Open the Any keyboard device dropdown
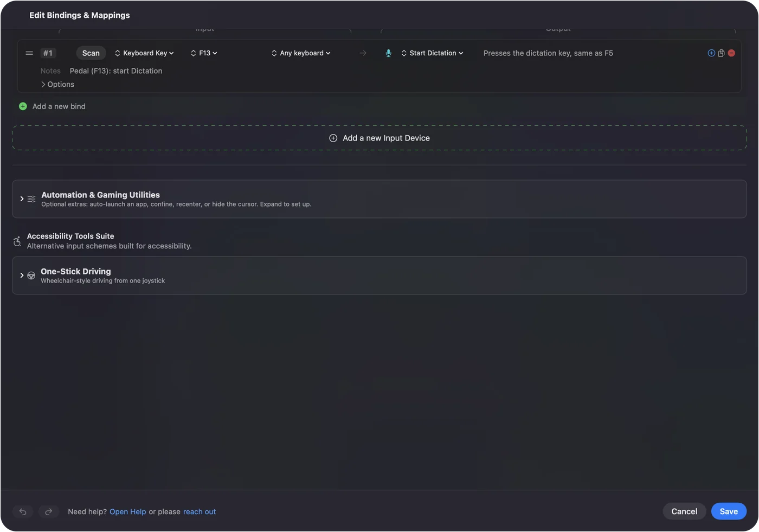 301,53
